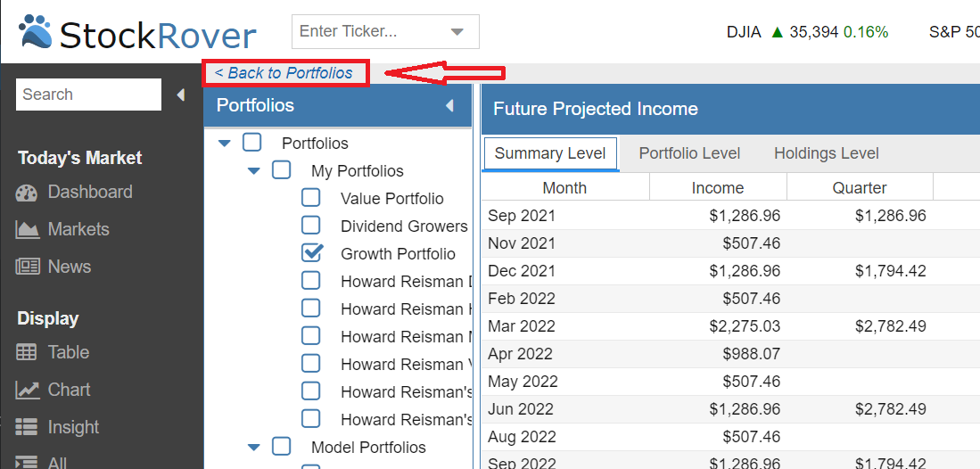Open Dashboard via its gauge icon
The width and height of the screenshot is (980, 469).
click(x=27, y=193)
